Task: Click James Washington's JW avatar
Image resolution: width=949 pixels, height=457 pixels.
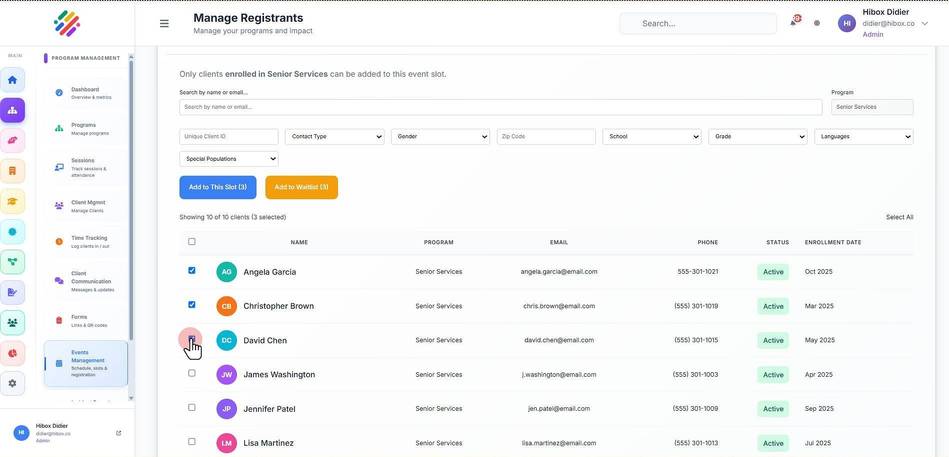Action: click(x=226, y=375)
